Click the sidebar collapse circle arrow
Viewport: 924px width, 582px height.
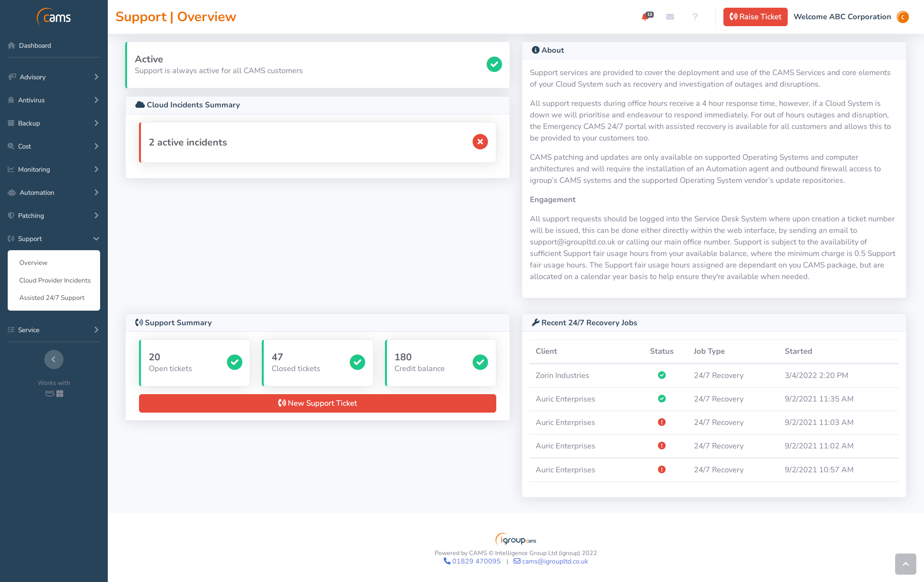point(54,359)
